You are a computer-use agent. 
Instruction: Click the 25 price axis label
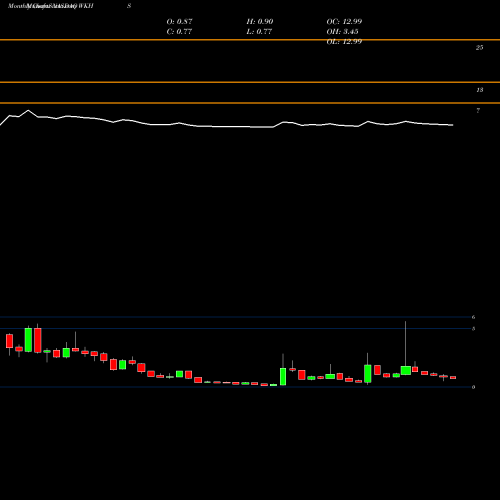tap(479, 48)
